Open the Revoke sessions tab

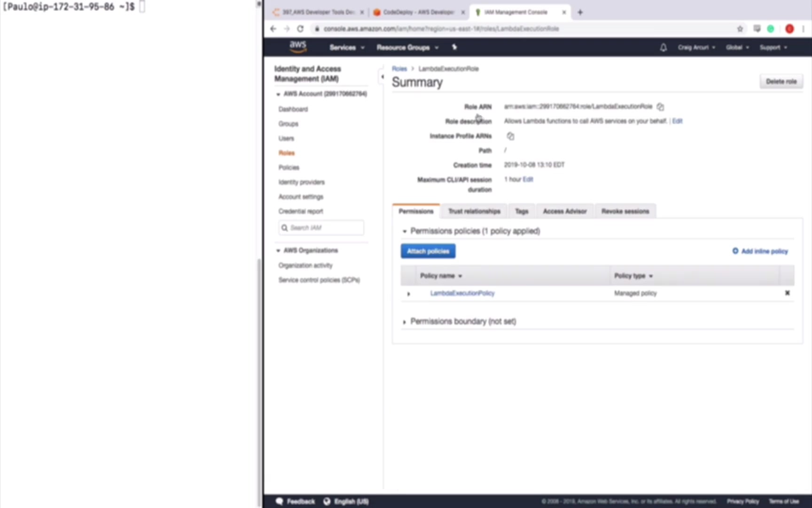(x=625, y=211)
